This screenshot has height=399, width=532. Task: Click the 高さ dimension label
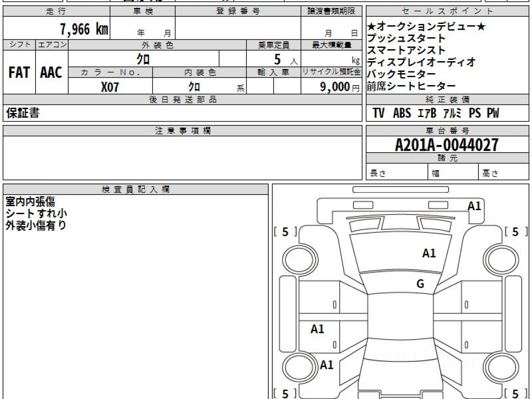click(x=491, y=174)
